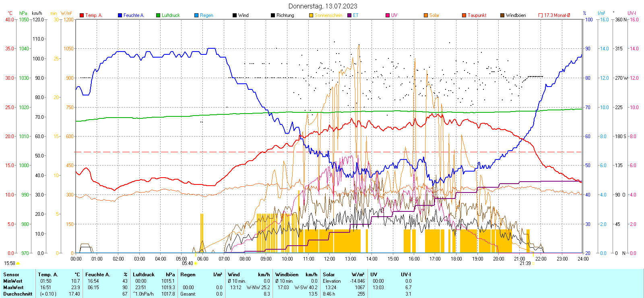Screen dimensions: 644x298
Task: Click the sunrise sun marker at 05:40
Action: coord(196,263)
